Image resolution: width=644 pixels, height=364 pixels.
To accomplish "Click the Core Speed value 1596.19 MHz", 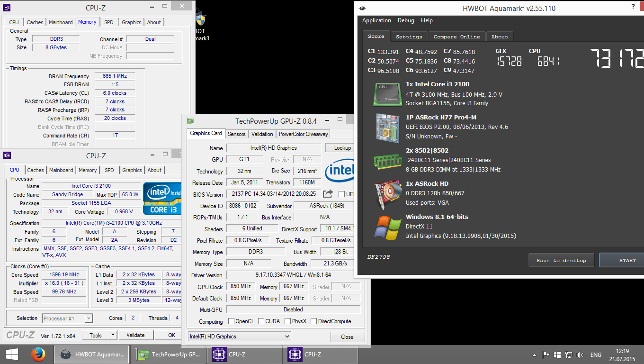I will [64, 274].
